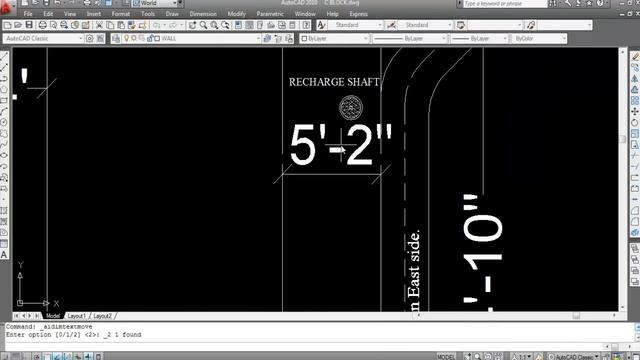640x360 pixels.
Task: Click the horizontal scrollbar thumb below the drawing
Action: (x=576, y=316)
